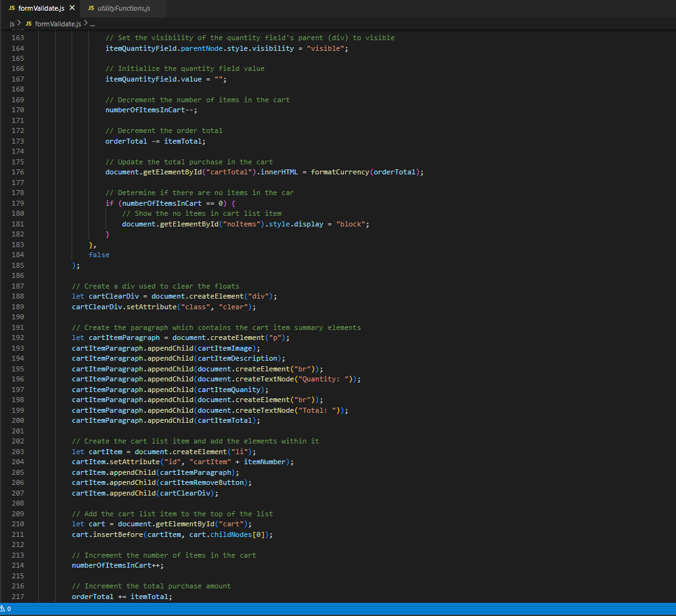This screenshot has width=676, height=616.
Task: Switch to the utilityFunctions.js tab
Action: pos(124,9)
